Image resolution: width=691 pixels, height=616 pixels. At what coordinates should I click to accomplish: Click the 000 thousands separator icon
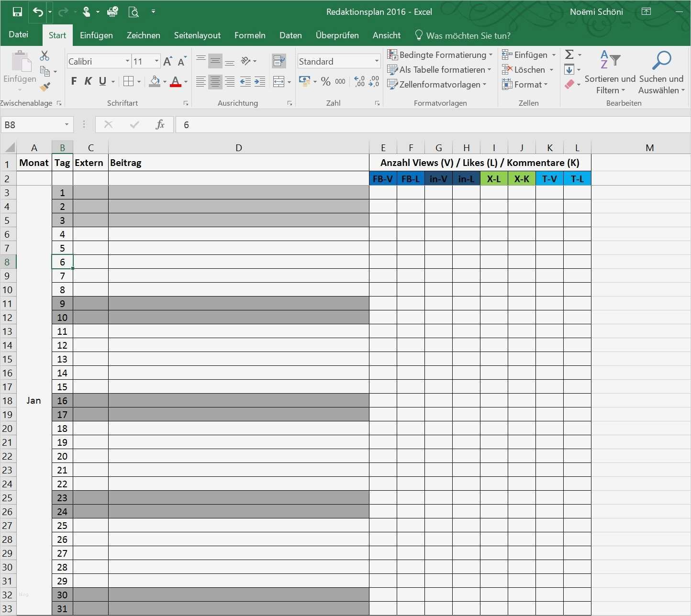[x=340, y=81]
